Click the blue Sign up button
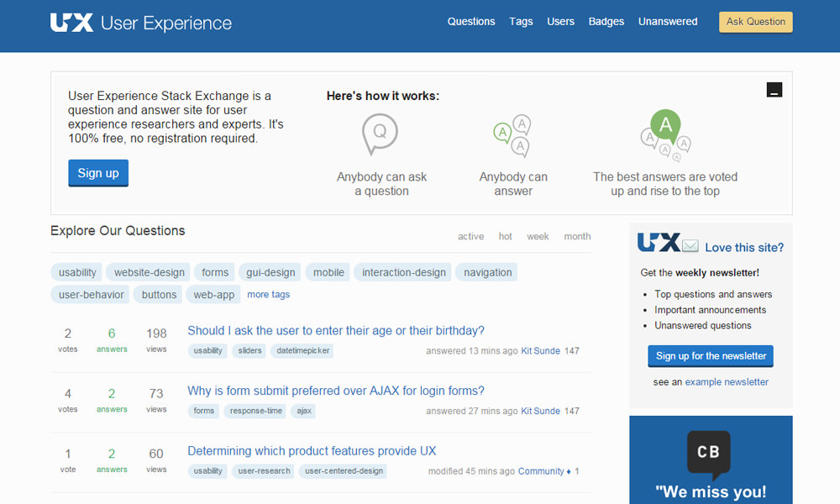The width and height of the screenshot is (840, 504). [98, 173]
